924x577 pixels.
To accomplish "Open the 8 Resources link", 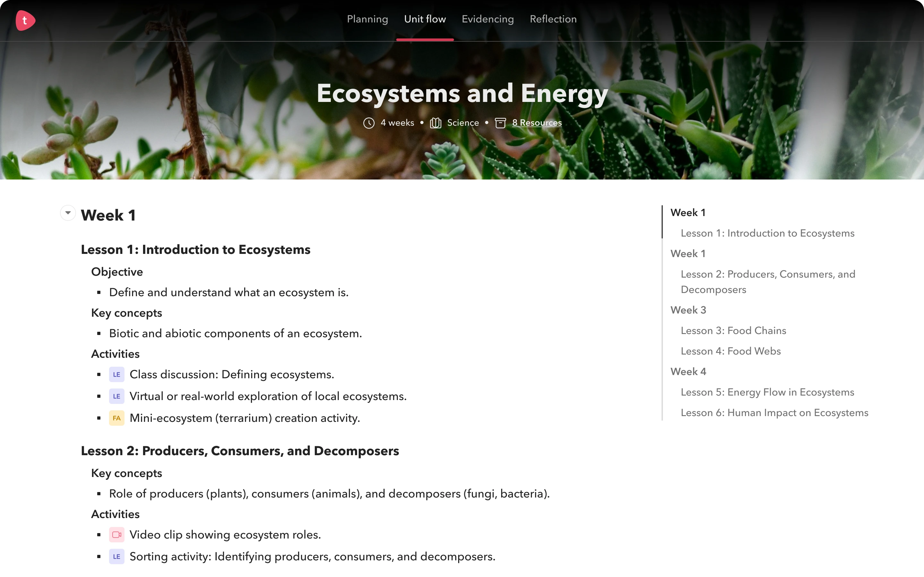I will coord(537,122).
